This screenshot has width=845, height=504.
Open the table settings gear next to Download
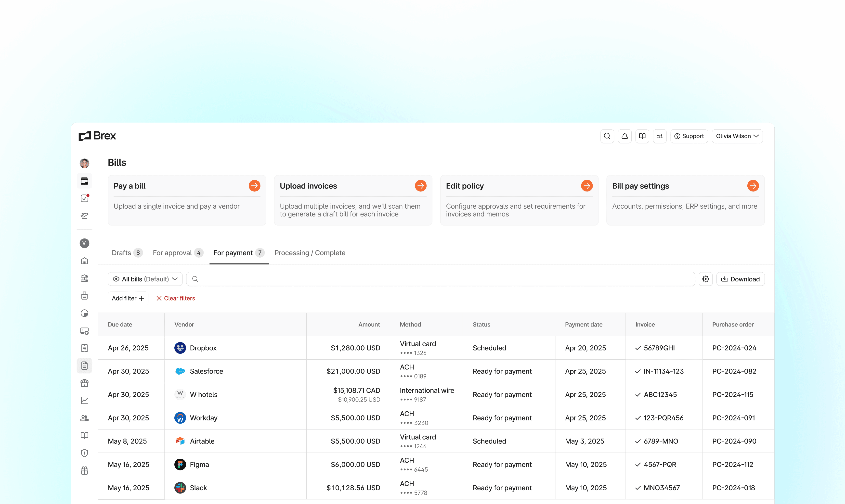[x=706, y=279]
